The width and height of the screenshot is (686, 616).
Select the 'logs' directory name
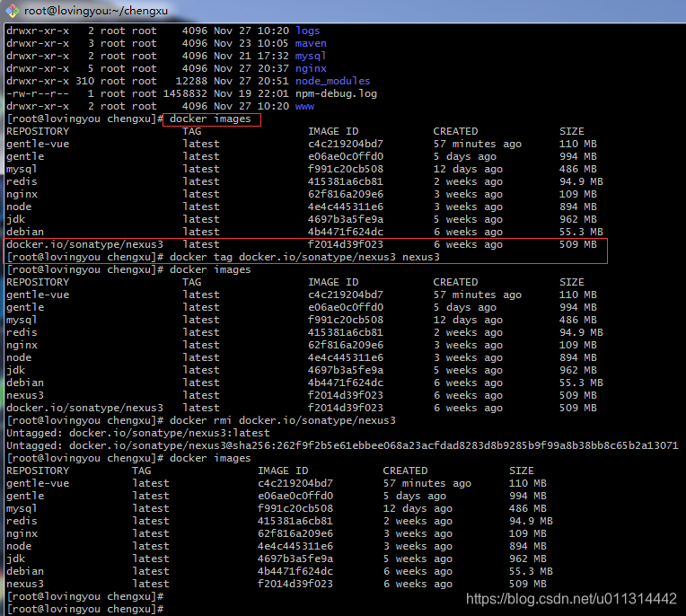308,31
